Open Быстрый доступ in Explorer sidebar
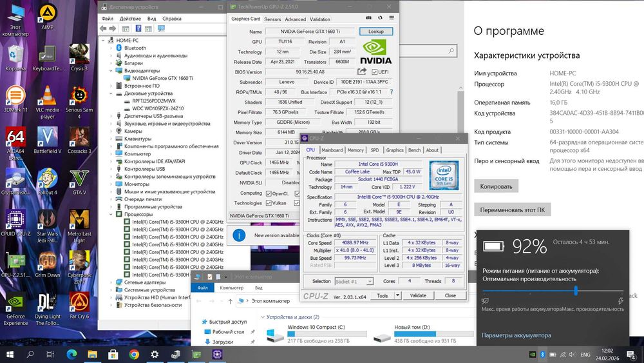This screenshot has width=644, height=363. (228, 322)
